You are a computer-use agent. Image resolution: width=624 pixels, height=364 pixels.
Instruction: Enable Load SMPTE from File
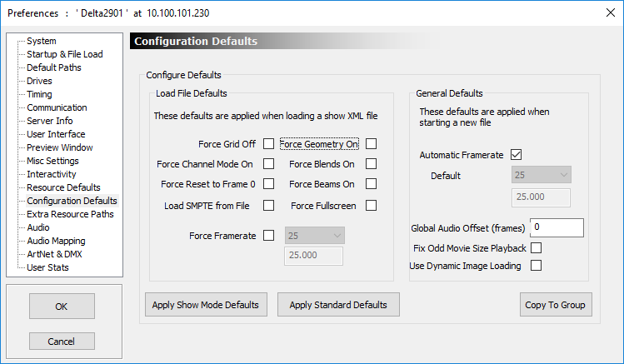tap(268, 205)
